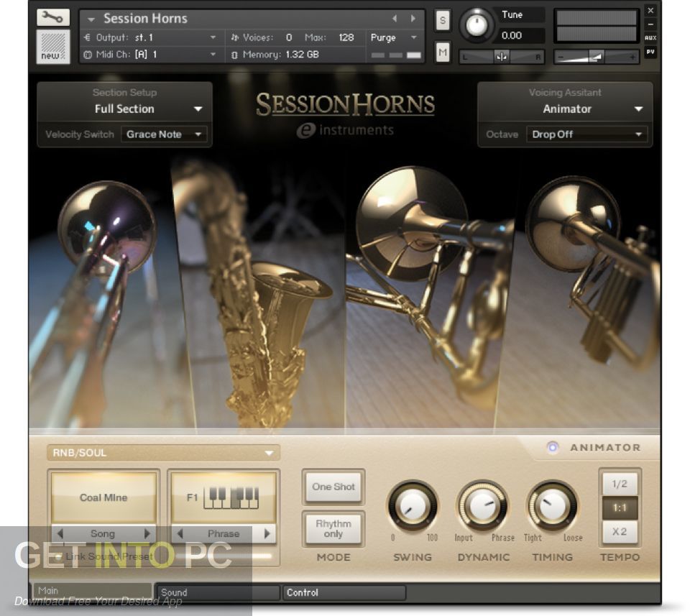The image size is (690, 616).
Task: Load the previous instrument with the left arrow
Action: click(395, 19)
